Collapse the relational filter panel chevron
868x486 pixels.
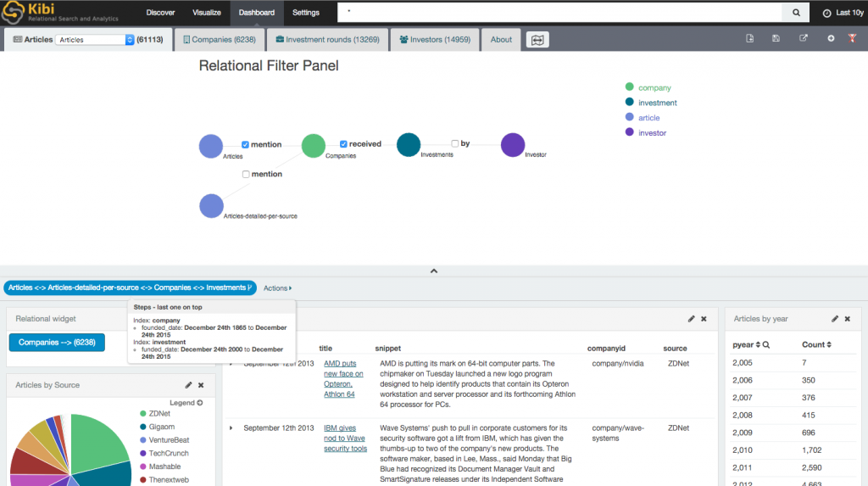click(x=434, y=271)
